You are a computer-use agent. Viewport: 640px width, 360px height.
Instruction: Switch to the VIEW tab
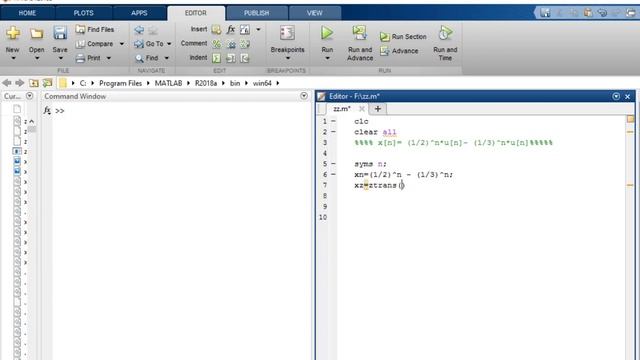pyautogui.click(x=314, y=13)
